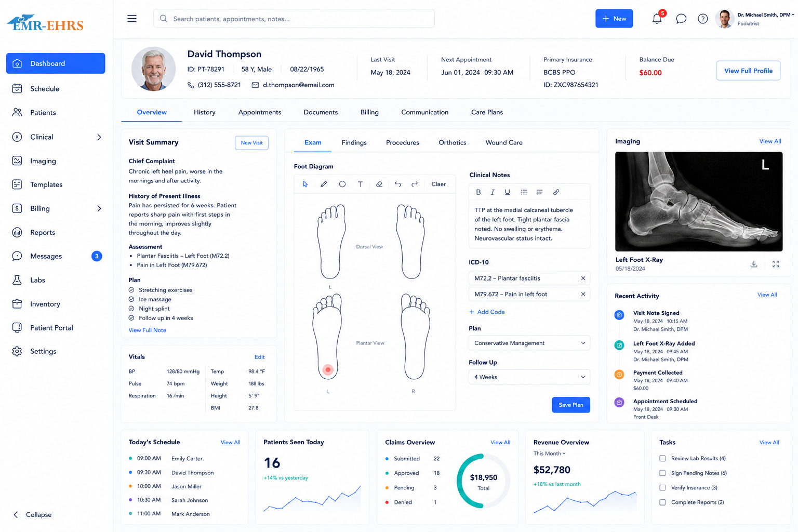Open the Wound Care tab
This screenshot has width=798, height=532.
pyautogui.click(x=504, y=142)
